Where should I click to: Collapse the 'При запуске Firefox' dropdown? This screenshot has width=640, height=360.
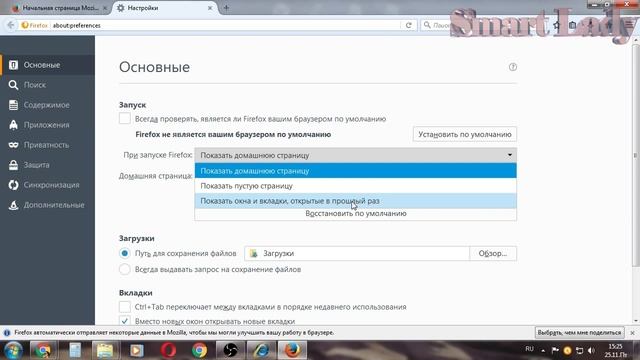click(x=356, y=155)
